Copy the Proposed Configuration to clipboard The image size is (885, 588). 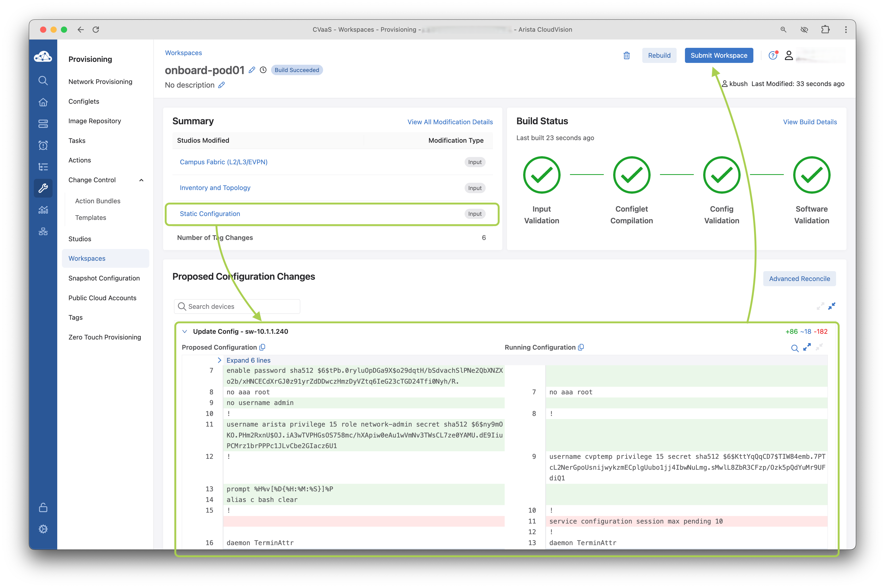[262, 347]
